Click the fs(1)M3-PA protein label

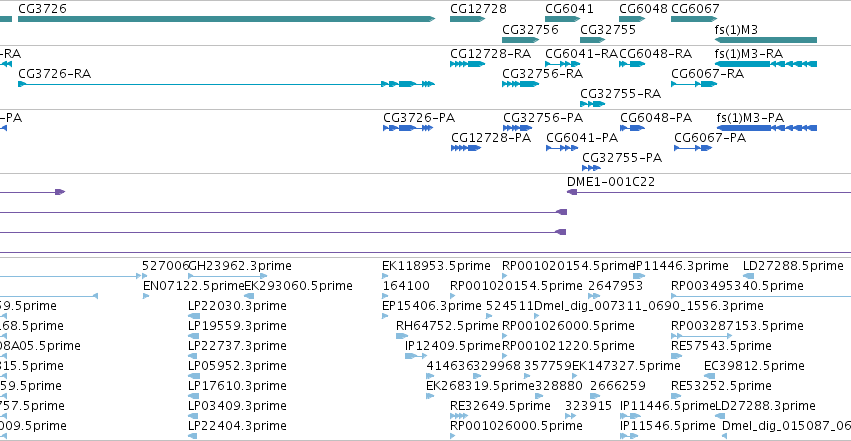tap(750, 118)
